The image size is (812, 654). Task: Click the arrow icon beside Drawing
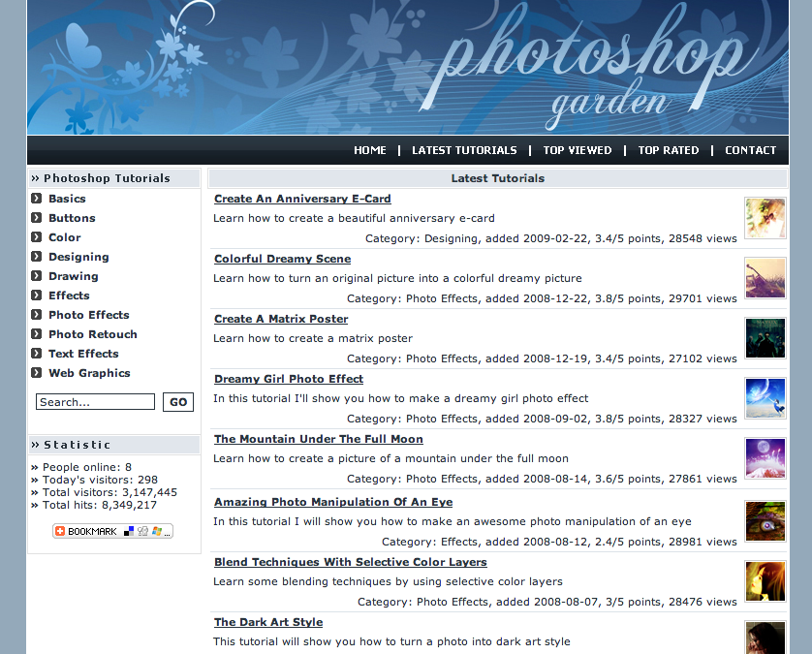(36, 276)
